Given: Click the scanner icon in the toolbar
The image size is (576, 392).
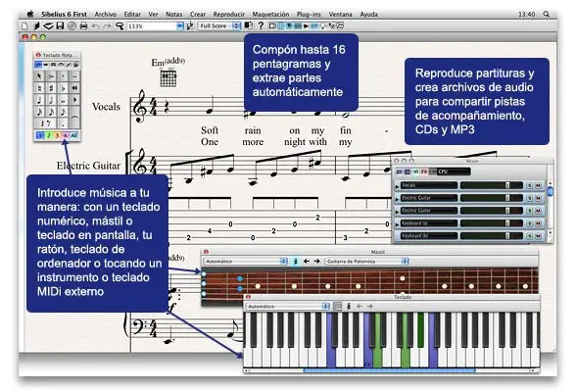Looking at the screenshot, I should click(48, 26).
